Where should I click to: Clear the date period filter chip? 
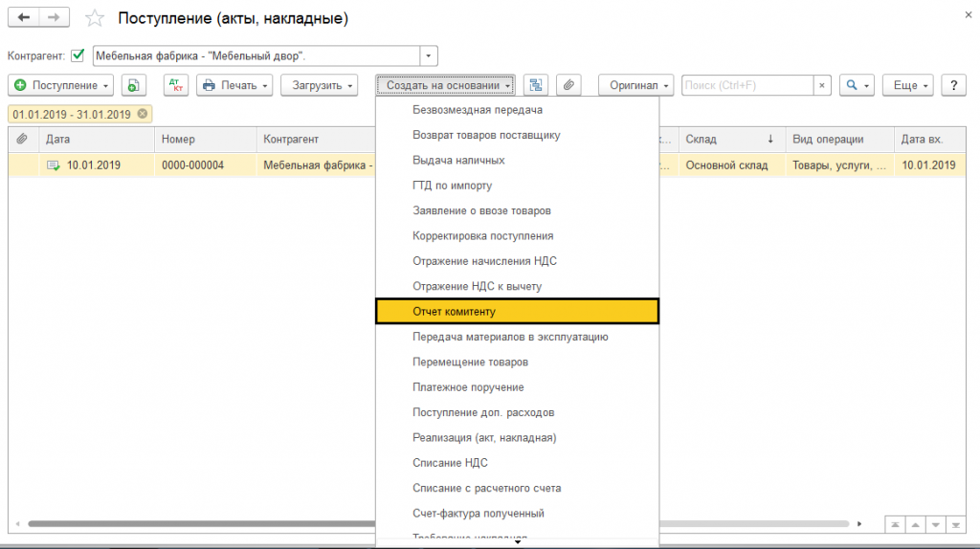coord(143,114)
